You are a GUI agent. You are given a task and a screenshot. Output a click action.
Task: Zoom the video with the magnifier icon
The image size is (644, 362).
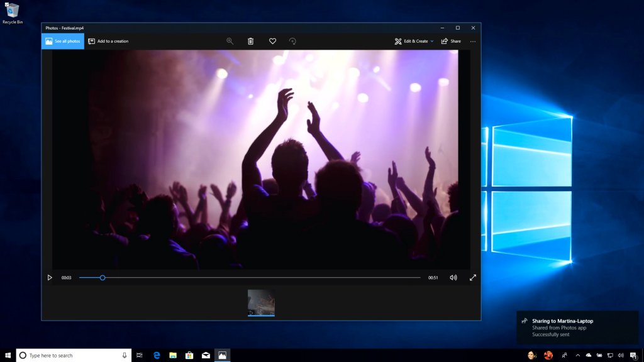[x=230, y=41]
